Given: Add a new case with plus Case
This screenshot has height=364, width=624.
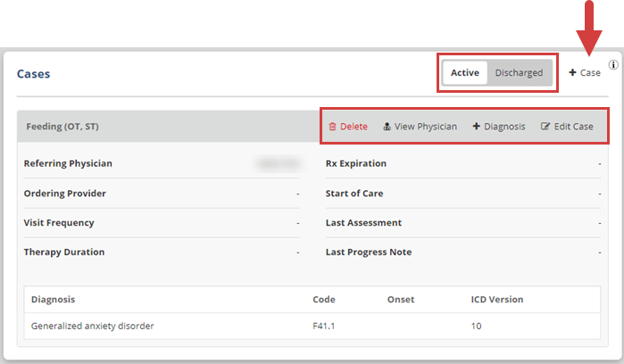Looking at the screenshot, I should (x=585, y=73).
